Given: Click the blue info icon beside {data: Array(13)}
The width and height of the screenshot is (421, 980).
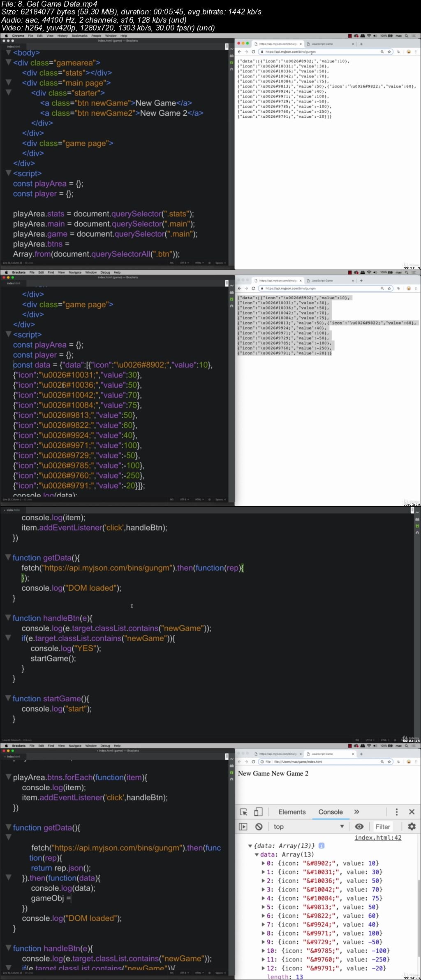Looking at the screenshot, I should [322, 845].
